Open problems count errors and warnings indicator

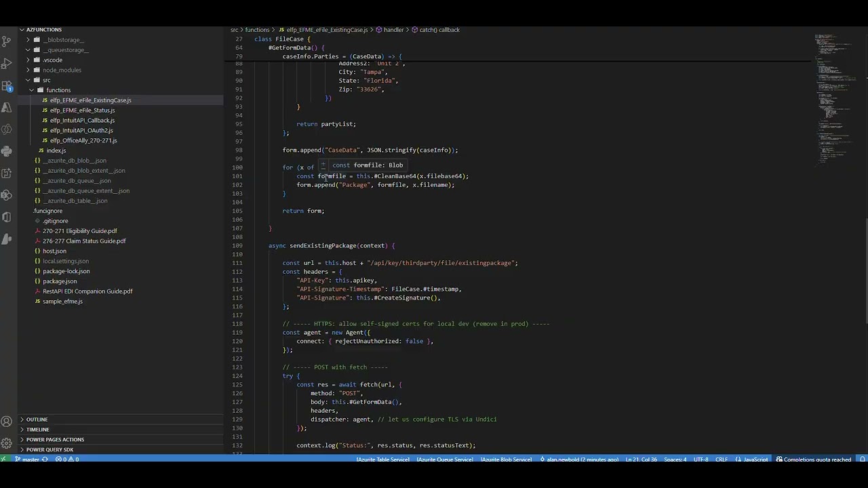point(67,460)
